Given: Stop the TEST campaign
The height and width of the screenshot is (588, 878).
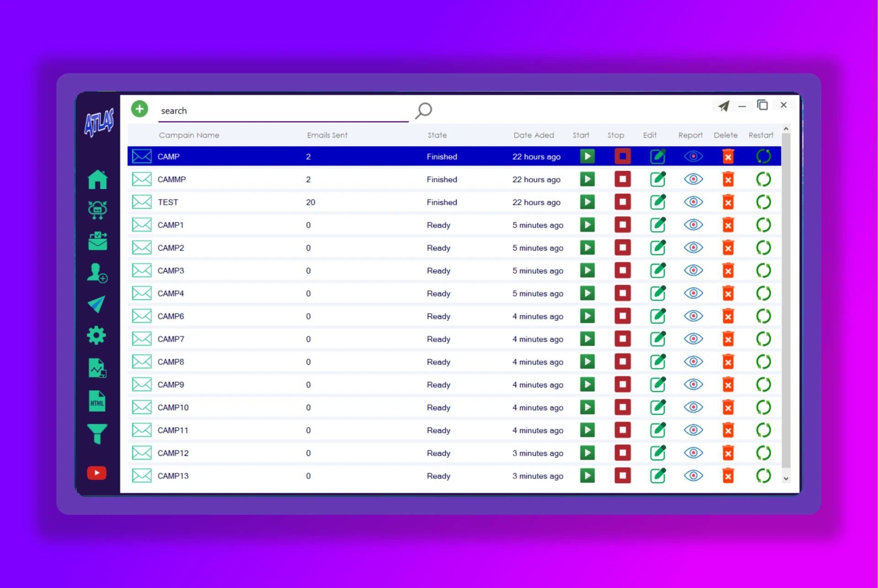Looking at the screenshot, I should 622,202.
